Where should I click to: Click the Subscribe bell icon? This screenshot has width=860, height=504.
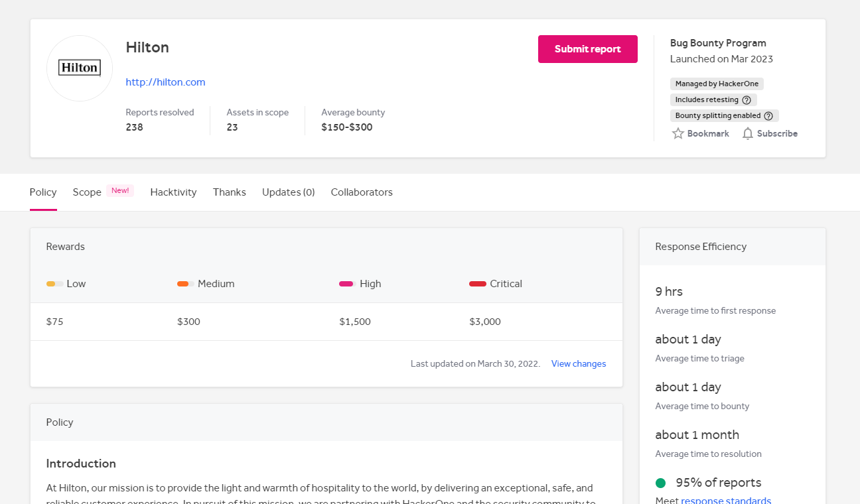[748, 133]
